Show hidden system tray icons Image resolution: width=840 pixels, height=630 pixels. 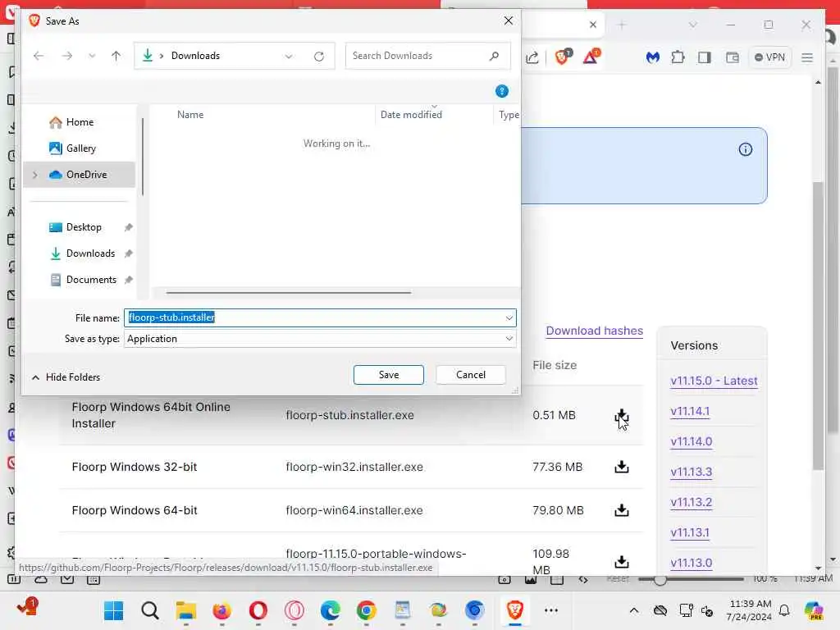(x=634, y=610)
